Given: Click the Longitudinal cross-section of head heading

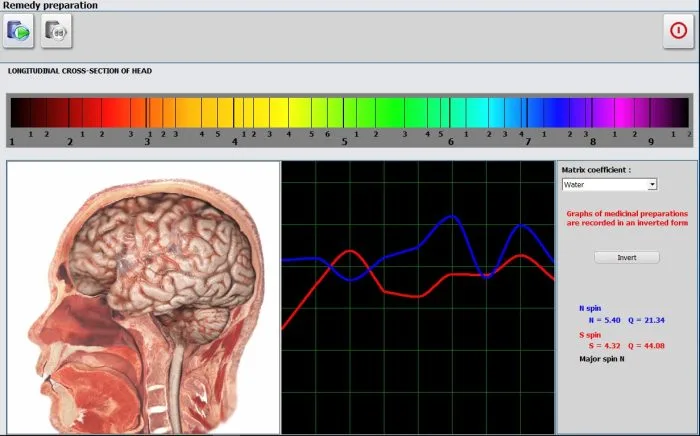Looking at the screenshot, I should point(79,71).
